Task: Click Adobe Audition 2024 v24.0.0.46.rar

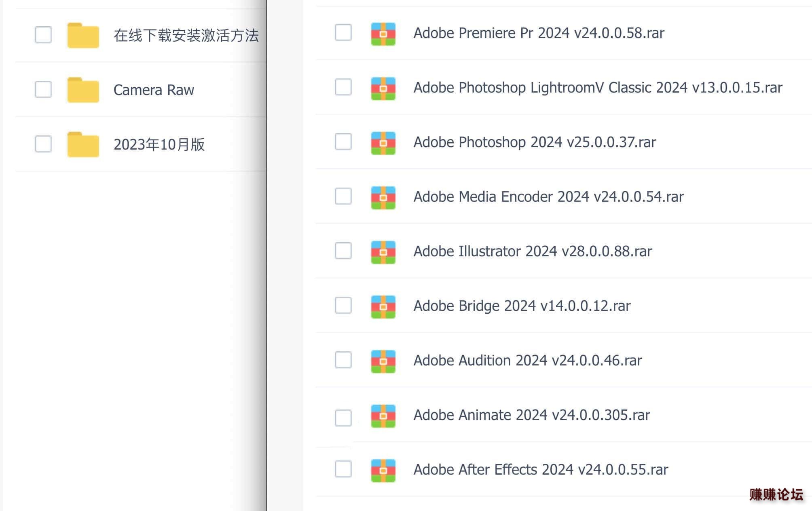Action: 527,360
